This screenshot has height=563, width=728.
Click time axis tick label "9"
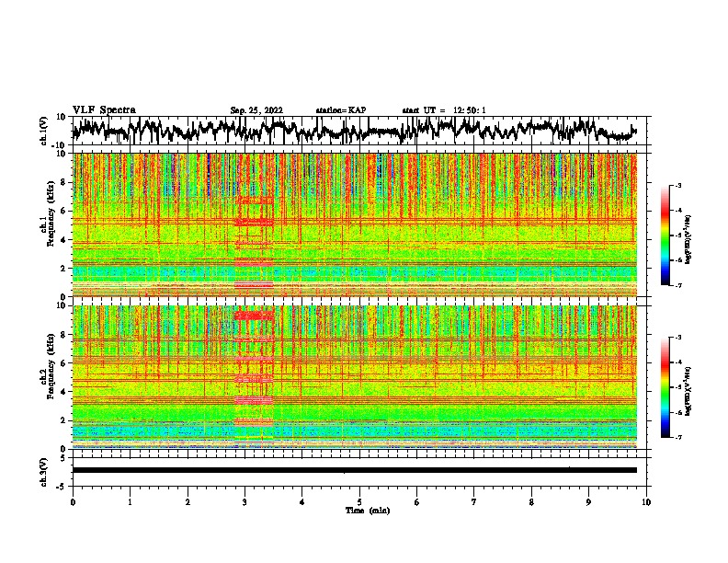point(588,502)
